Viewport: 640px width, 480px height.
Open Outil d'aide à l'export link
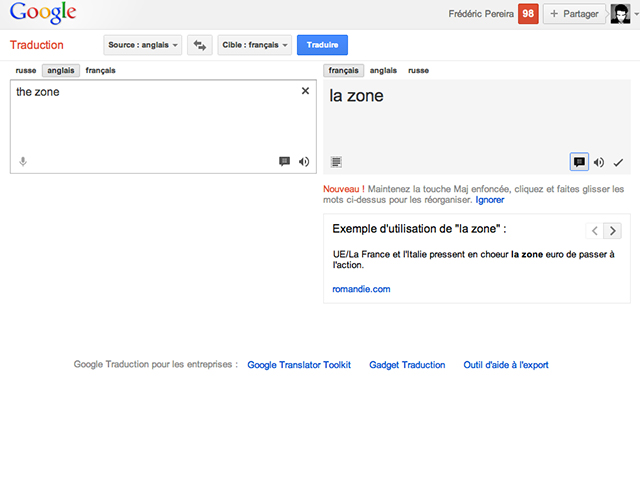coord(506,365)
